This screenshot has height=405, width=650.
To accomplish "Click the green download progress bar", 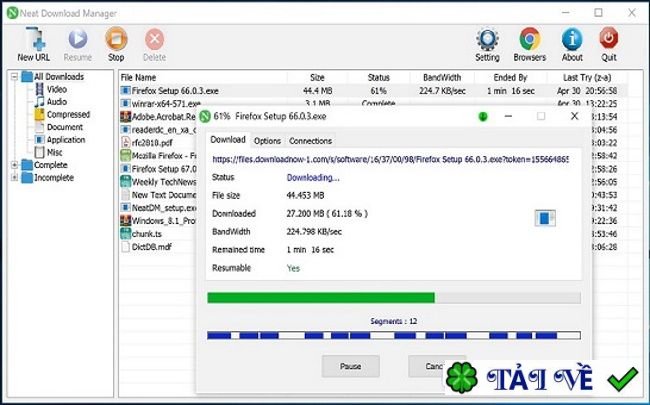I will tap(394, 298).
